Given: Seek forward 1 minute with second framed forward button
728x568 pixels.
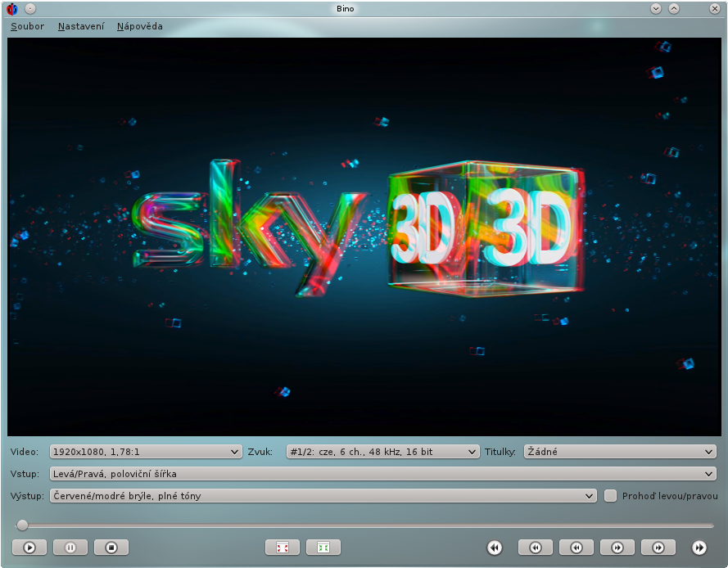Looking at the screenshot, I should pyautogui.click(x=658, y=548).
